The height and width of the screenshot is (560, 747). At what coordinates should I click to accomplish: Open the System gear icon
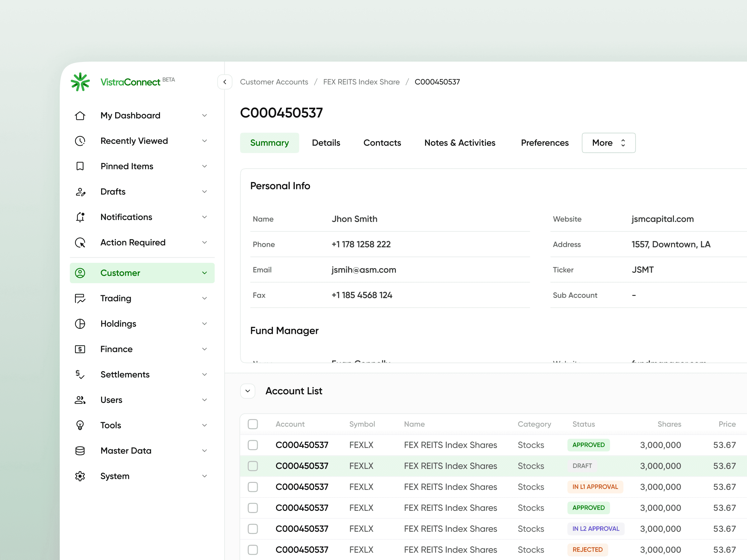point(80,476)
